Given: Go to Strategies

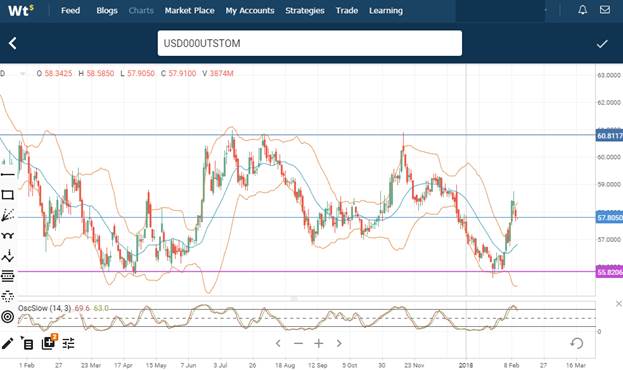Looking at the screenshot, I should pos(305,11).
